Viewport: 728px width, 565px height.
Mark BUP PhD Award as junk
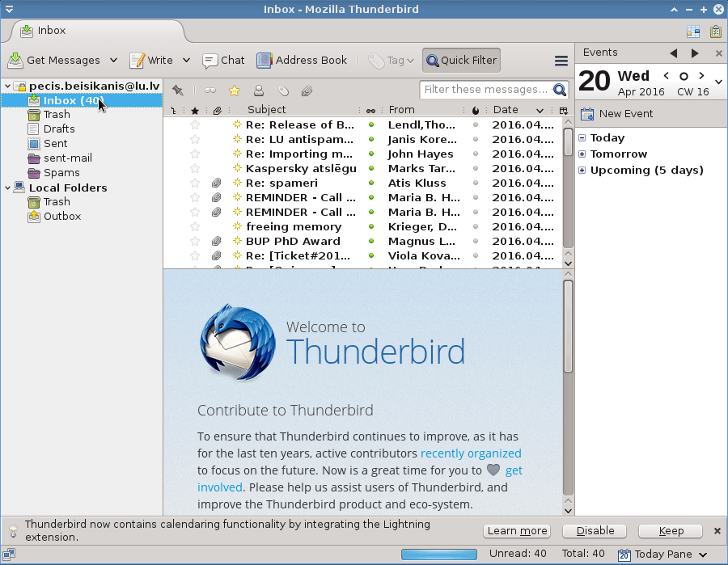pyautogui.click(x=476, y=241)
